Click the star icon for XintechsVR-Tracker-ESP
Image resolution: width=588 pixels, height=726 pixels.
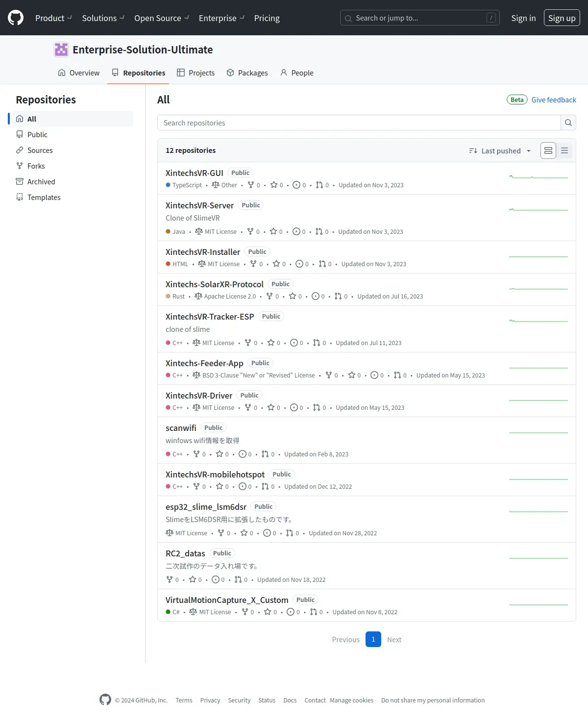[x=271, y=343]
